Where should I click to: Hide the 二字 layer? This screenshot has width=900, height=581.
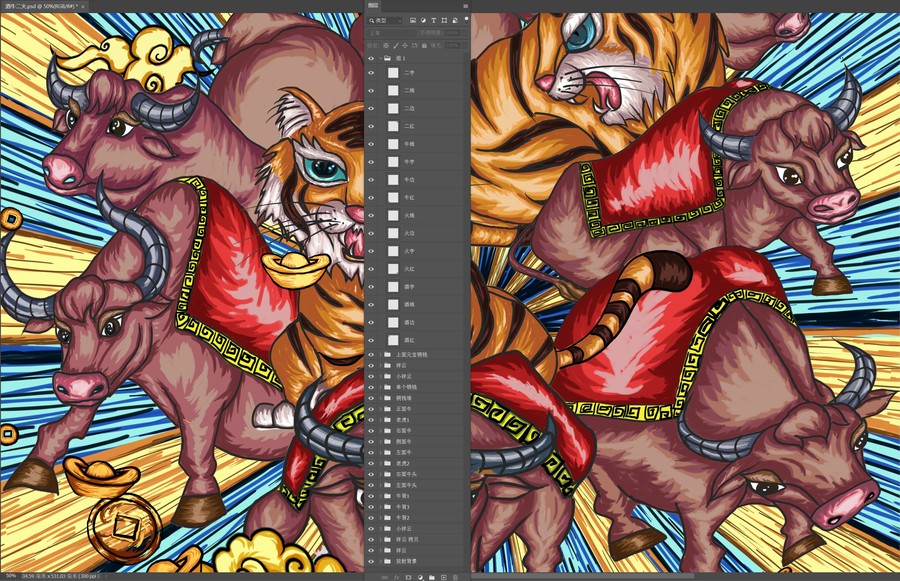click(x=371, y=73)
